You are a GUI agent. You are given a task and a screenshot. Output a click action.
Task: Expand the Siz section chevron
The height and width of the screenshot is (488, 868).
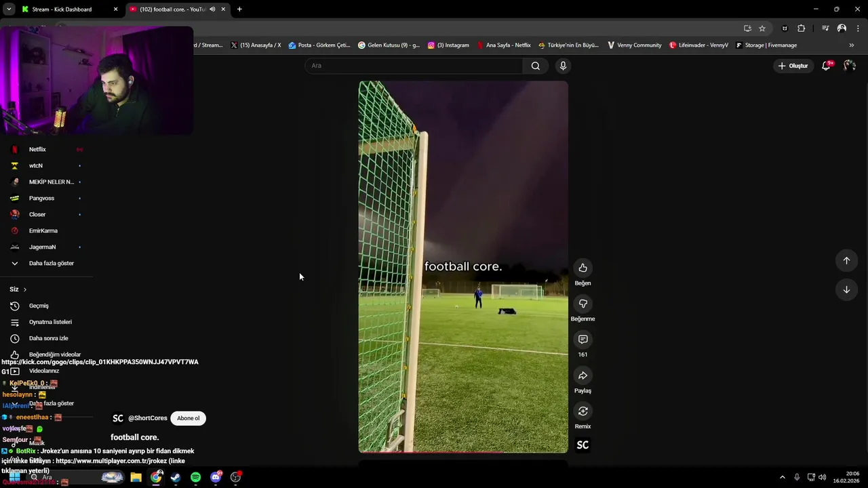[x=25, y=289]
